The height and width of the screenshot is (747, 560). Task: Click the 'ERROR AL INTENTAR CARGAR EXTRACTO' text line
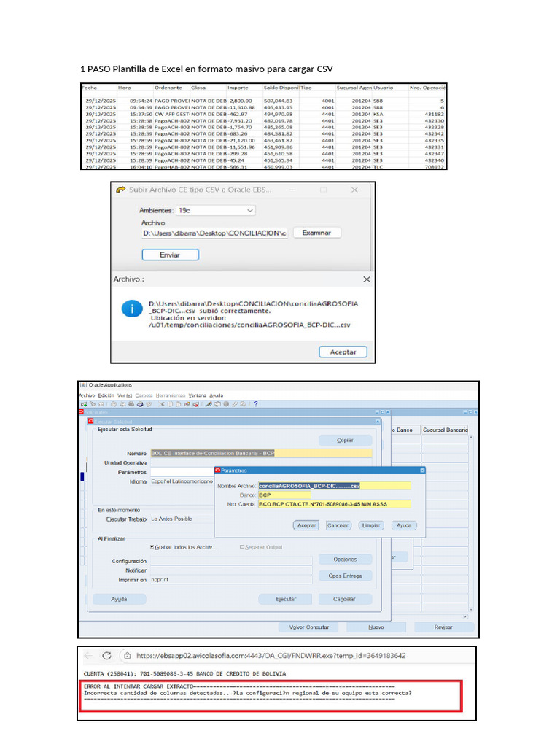point(139,686)
